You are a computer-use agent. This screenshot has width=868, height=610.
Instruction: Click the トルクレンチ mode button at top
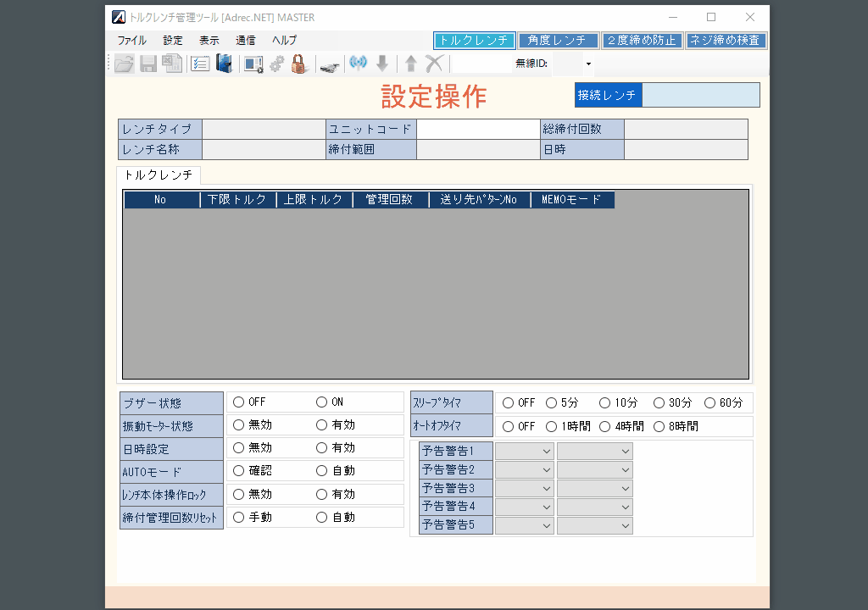tap(474, 41)
